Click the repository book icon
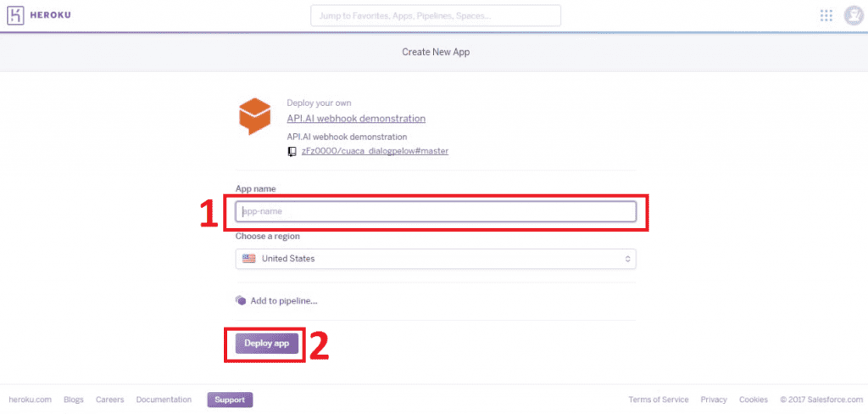 (293, 151)
